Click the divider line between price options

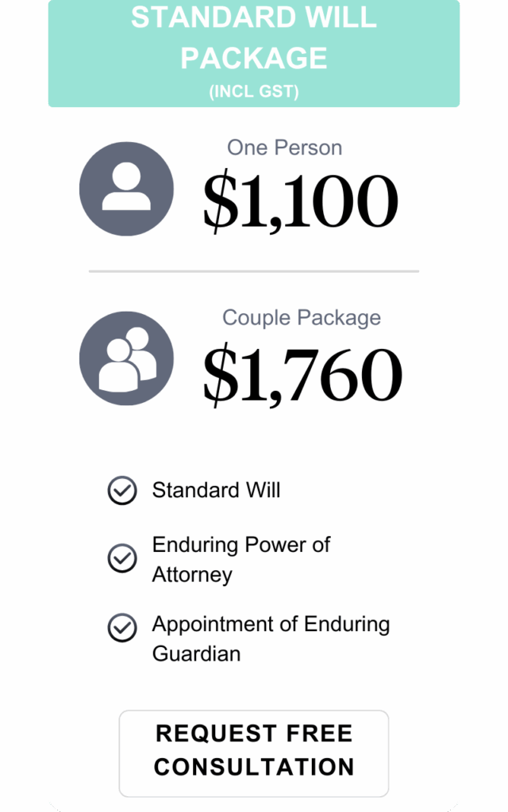(254, 271)
